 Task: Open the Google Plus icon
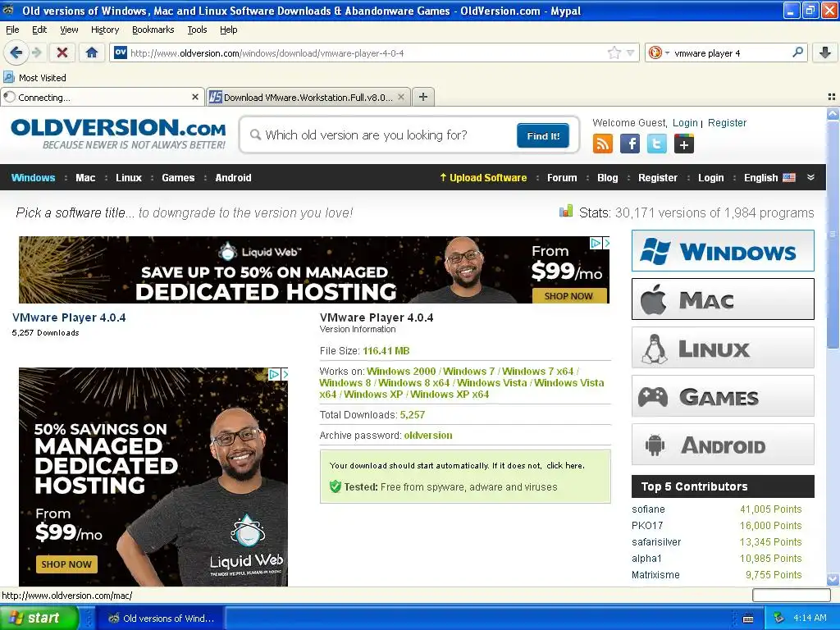[684, 144]
